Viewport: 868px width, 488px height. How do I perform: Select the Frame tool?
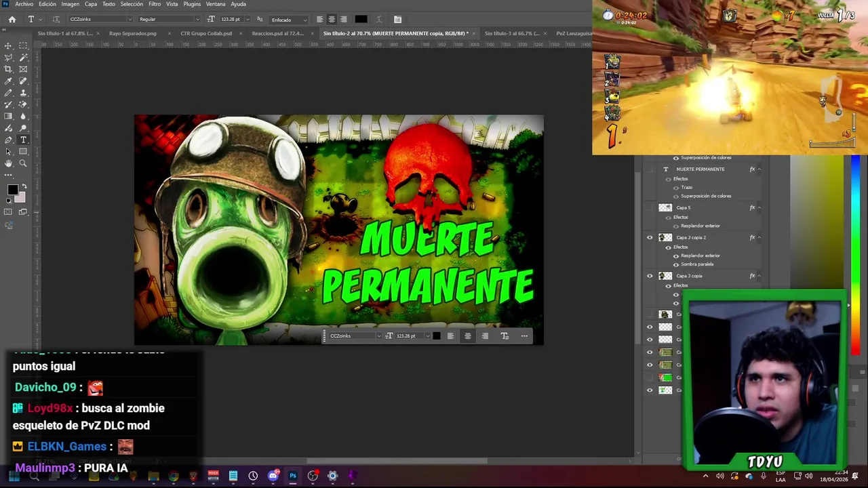(x=23, y=69)
